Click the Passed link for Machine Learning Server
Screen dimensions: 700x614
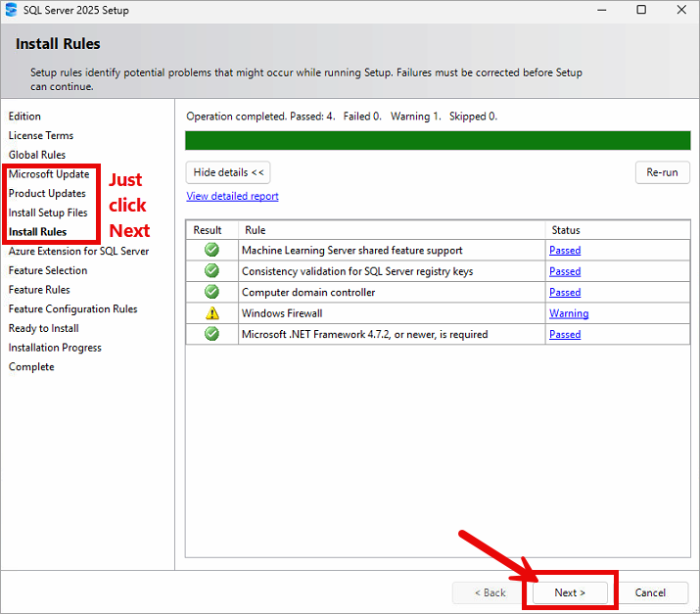coord(565,250)
